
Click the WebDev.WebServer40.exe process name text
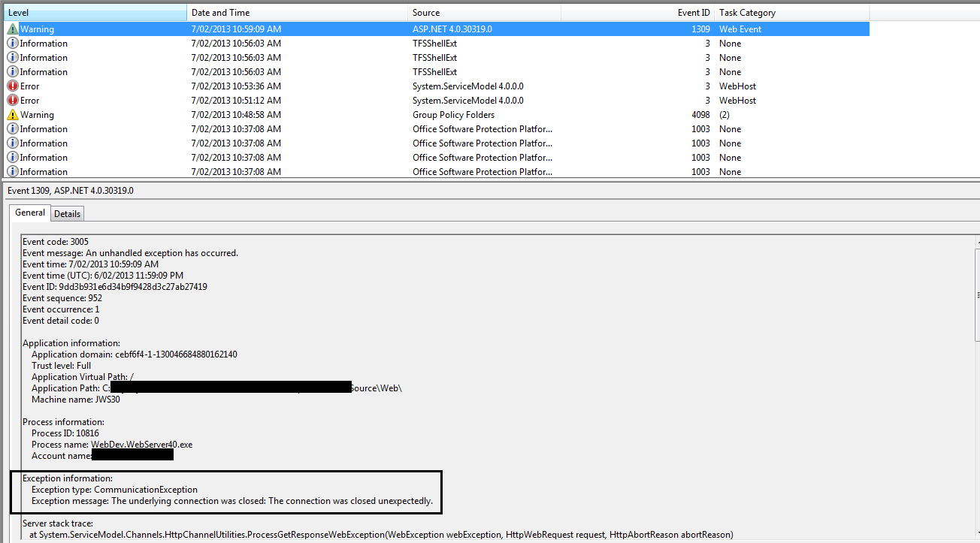click(141, 445)
